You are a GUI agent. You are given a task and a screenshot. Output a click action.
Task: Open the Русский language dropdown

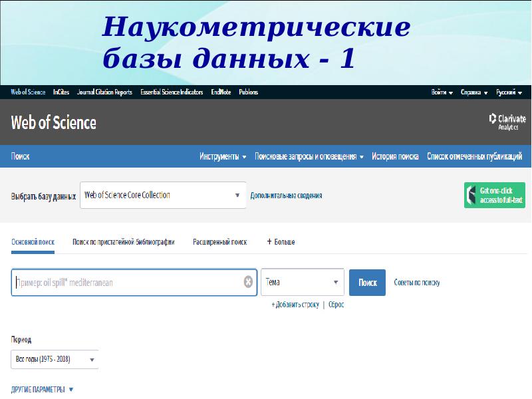click(x=509, y=92)
